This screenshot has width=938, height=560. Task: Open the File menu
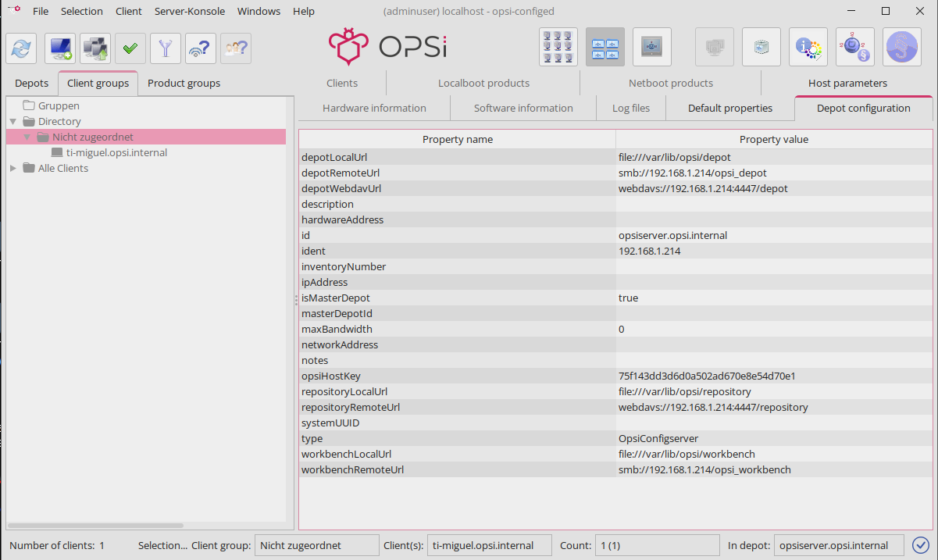coord(41,11)
